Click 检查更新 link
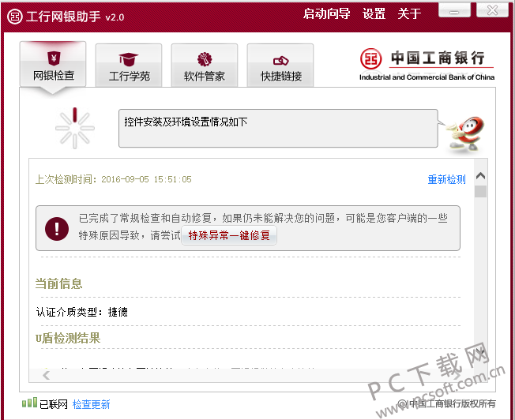 (x=91, y=404)
